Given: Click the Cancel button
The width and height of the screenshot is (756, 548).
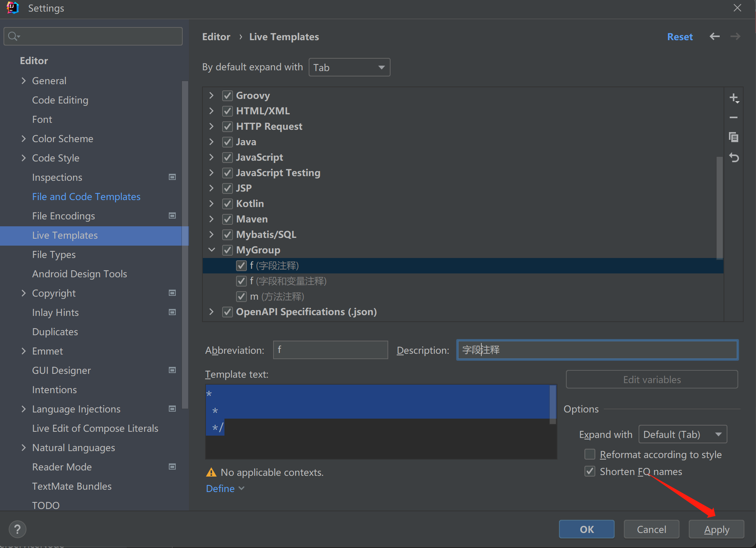Looking at the screenshot, I should pos(651,529).
